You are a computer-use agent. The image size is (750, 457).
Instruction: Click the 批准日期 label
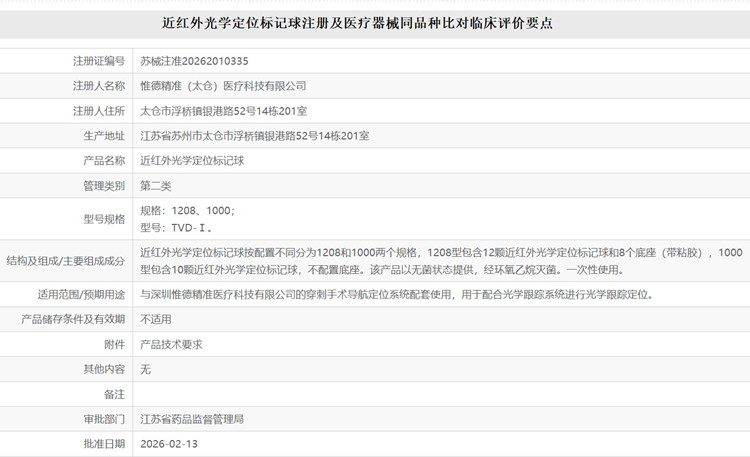pos(104,444)
